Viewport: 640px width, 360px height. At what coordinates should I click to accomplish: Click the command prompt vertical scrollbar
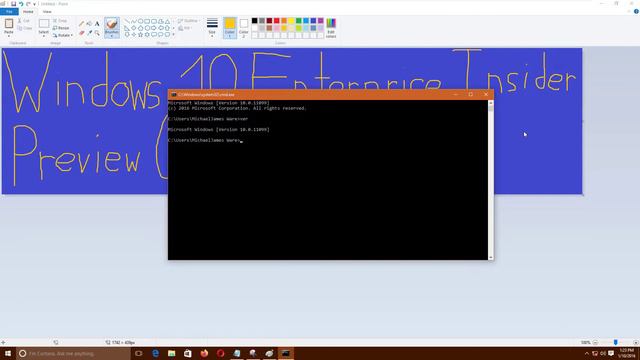point(491,180)
